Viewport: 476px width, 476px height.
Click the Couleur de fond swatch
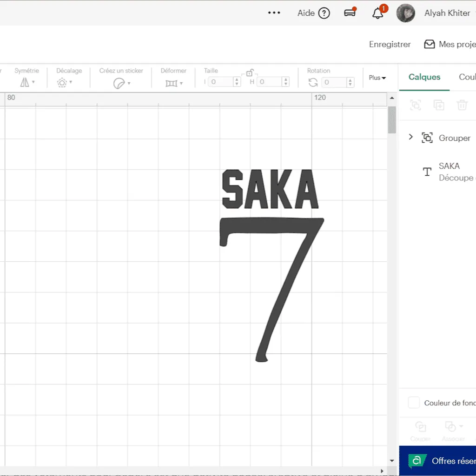414,403
